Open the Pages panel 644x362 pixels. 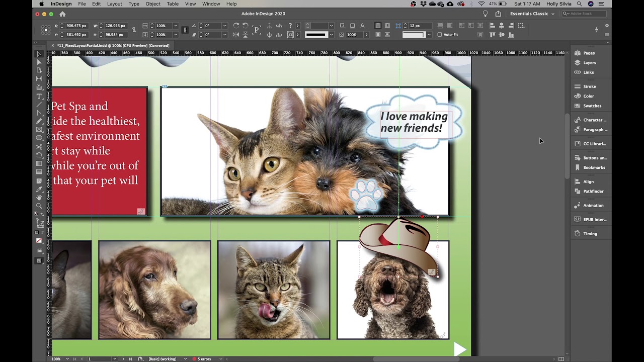(x=589, y=53)
